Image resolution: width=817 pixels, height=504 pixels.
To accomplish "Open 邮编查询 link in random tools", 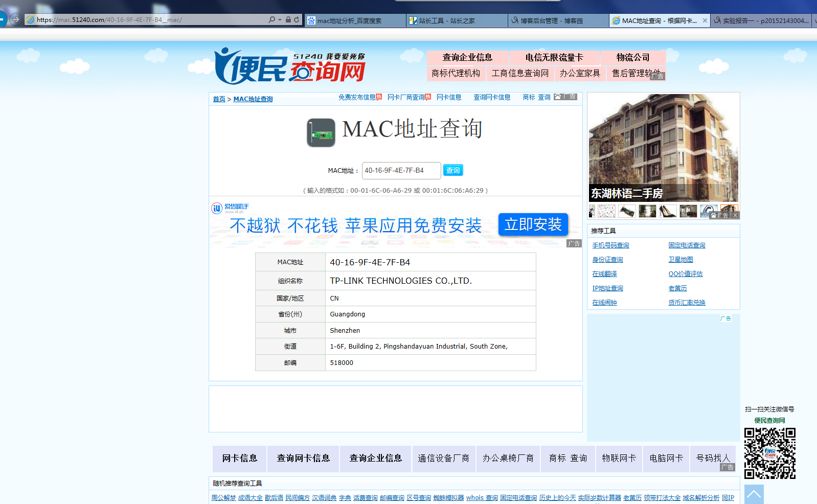I will [x=392, y=498].
